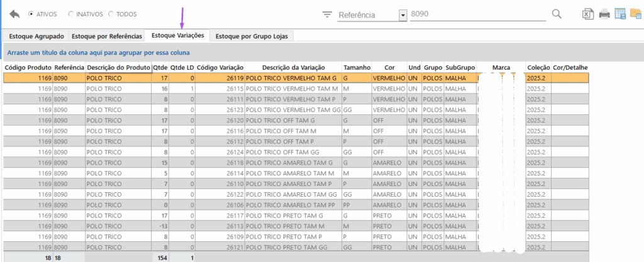Click the folder icon in toolbar
The width and height of the screenshot is (644, 262).
(635, 14)
